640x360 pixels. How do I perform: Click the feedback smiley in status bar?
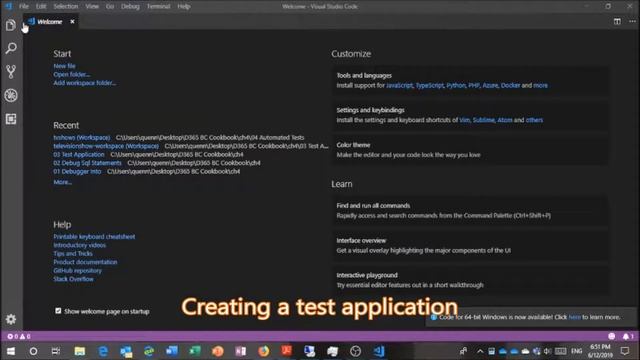point(611,336)
